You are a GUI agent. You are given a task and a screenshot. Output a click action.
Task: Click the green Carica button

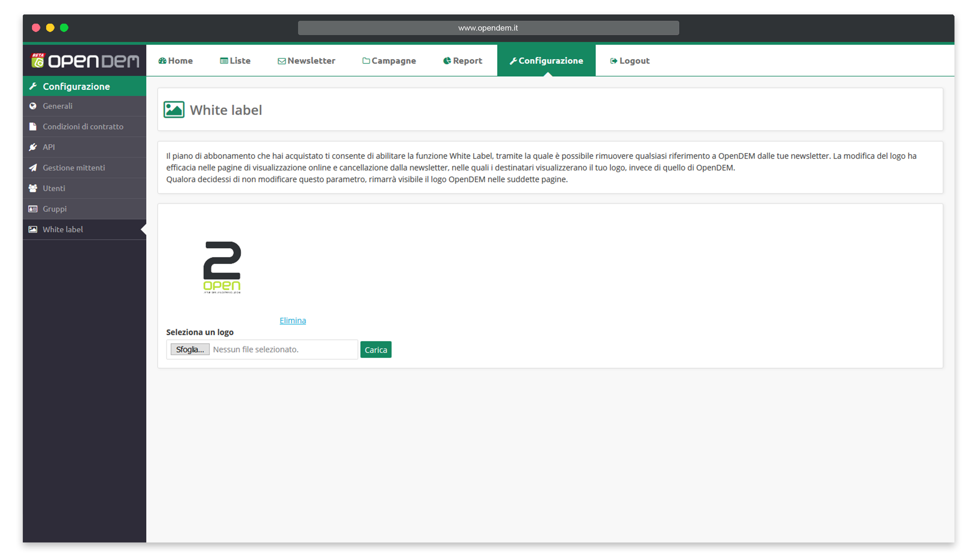(376, 350)
